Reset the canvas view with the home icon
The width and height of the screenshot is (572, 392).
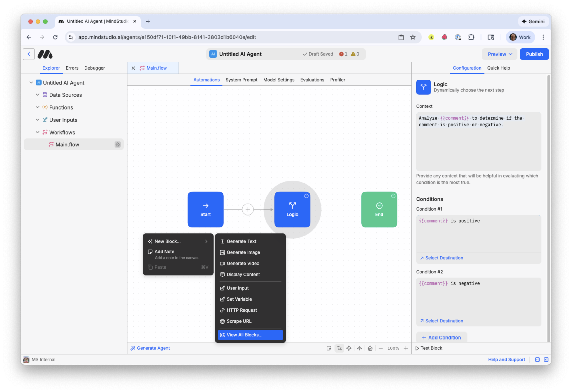(370, 348)
